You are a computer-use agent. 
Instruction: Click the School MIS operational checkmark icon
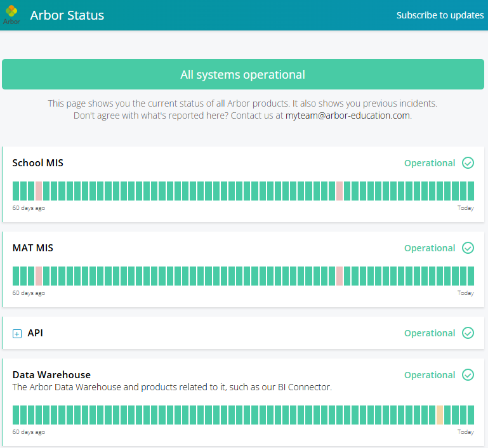coord(468,162)
